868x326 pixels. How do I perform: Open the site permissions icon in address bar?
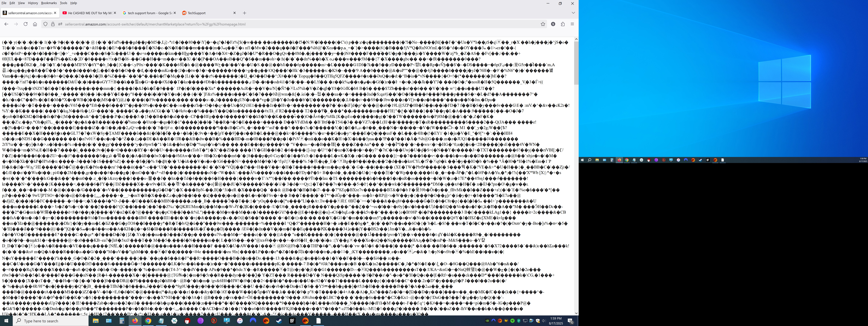(60, 24)
